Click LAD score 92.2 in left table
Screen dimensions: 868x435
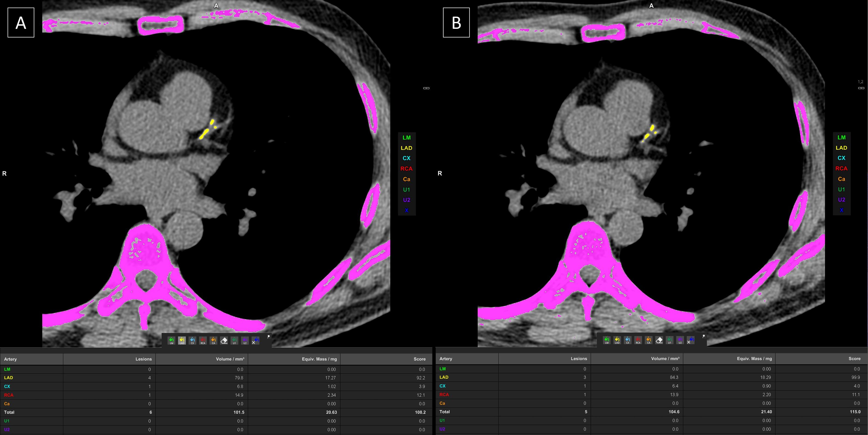421,378
